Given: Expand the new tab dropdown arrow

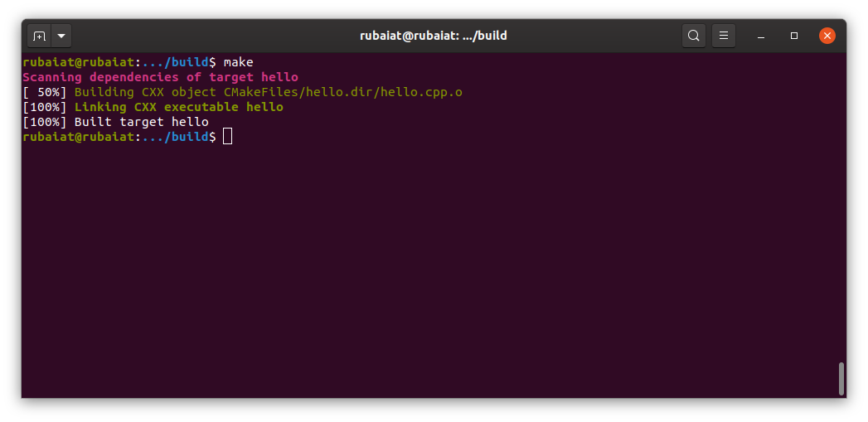Looking at the screenshot, I should (x=61, y=36).
